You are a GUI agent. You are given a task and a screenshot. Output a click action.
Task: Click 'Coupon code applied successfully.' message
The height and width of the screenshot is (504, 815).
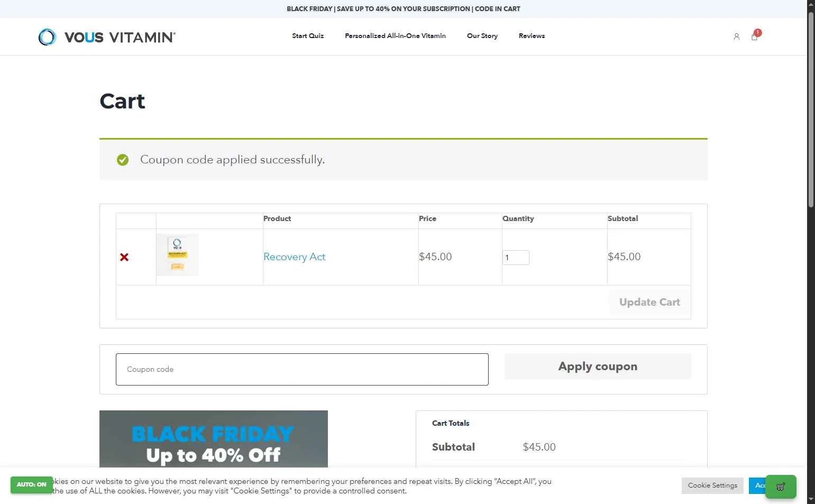[232, 160]
